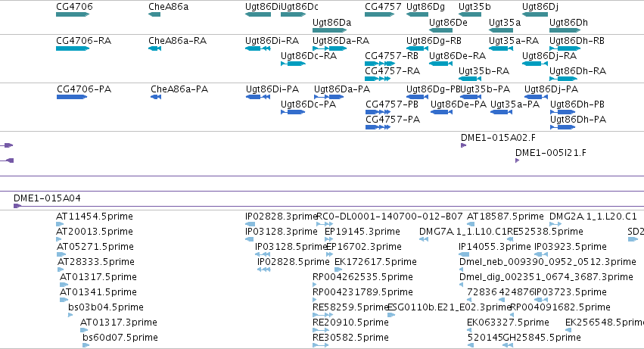Screen dimensions: 644x349
Task: Click EST bs03b04.5prime
Action: [70, 315]
